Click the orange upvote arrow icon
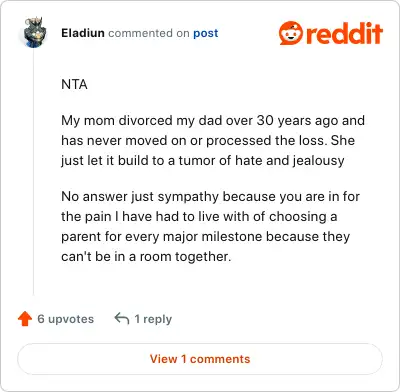The height and width of the screenshot is (392, 400). coord(25,319)
